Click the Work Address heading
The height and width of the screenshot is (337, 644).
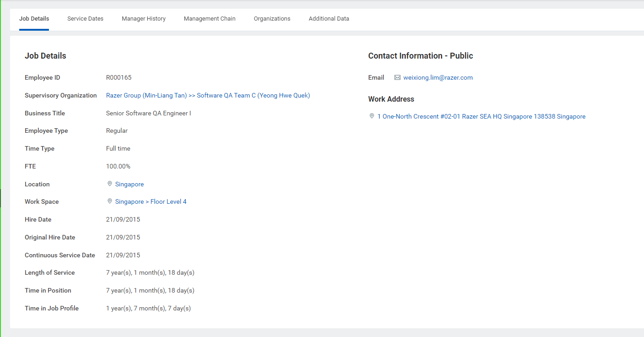391,99
